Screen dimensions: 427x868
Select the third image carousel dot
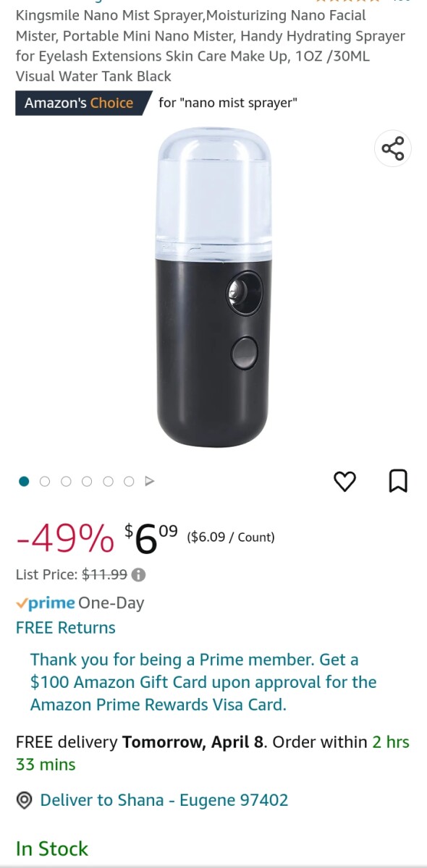click(x=66, y=481)
